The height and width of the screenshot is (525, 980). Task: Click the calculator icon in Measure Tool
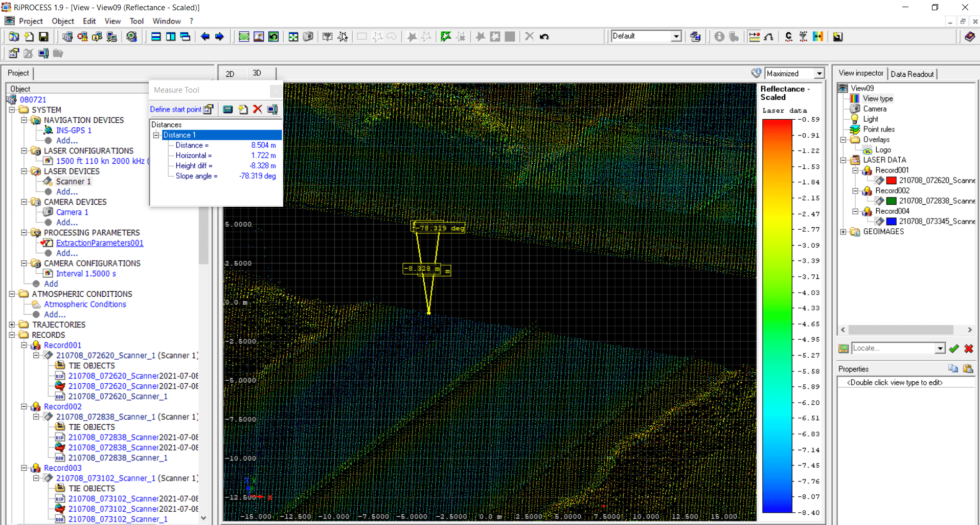228,109
